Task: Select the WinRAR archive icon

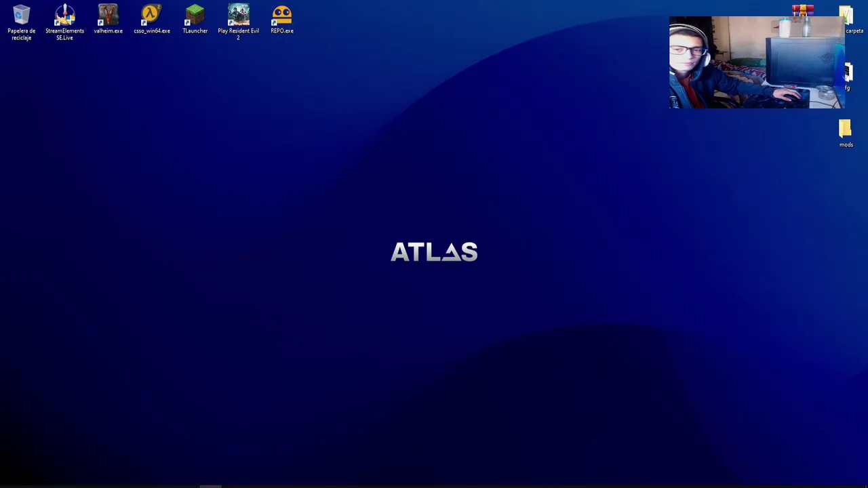Action: tap(803, 10)
